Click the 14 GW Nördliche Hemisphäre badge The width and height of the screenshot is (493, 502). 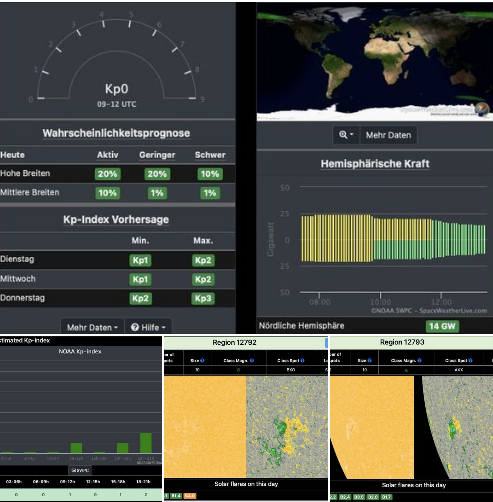tap(442, 326)
